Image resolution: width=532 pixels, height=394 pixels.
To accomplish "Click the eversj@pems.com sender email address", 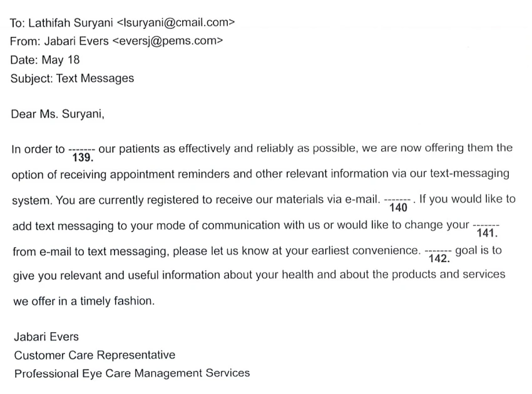I will click(x=167, y=41).
